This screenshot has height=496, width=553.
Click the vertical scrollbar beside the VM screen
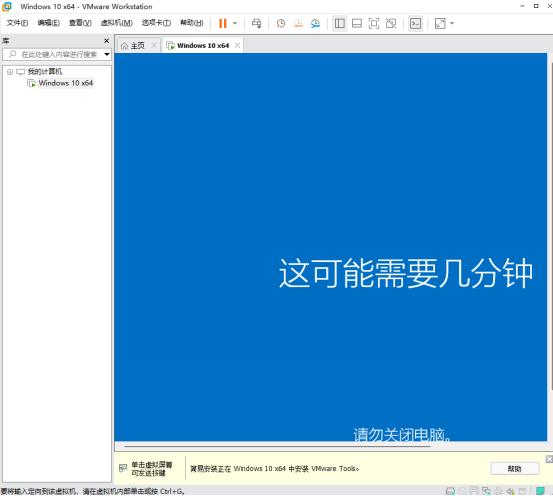pyautogui.click(x=551, y=226)
